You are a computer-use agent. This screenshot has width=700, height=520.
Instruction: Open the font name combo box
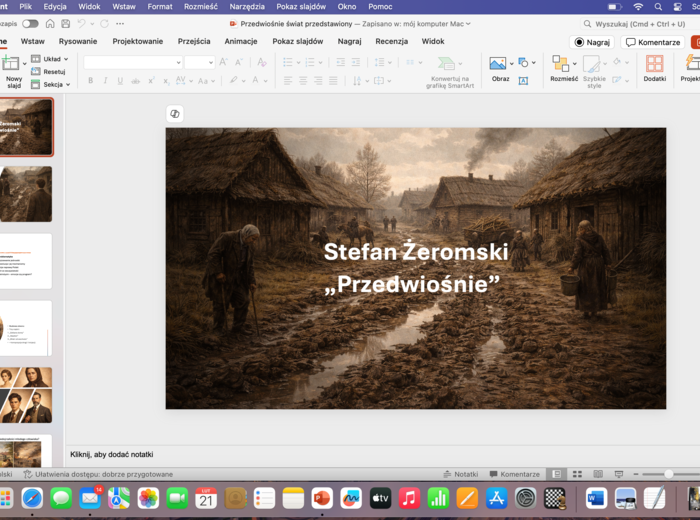(131, 62)
